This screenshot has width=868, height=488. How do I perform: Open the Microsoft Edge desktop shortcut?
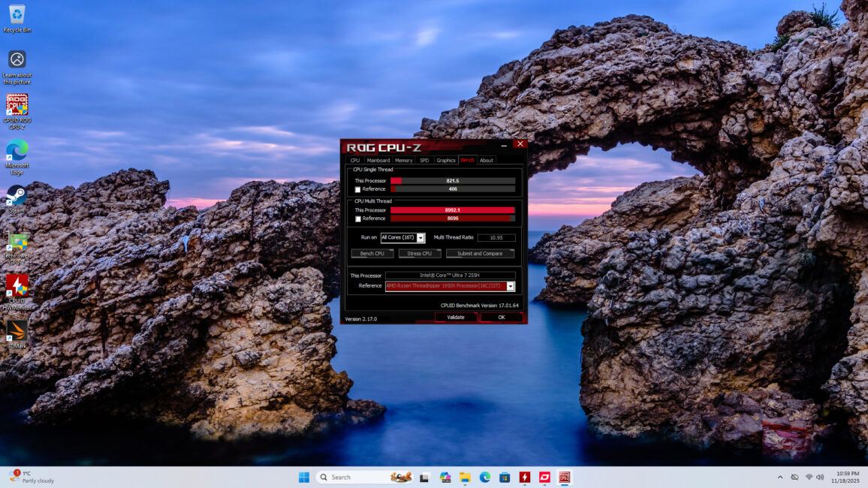click(17, 157)
